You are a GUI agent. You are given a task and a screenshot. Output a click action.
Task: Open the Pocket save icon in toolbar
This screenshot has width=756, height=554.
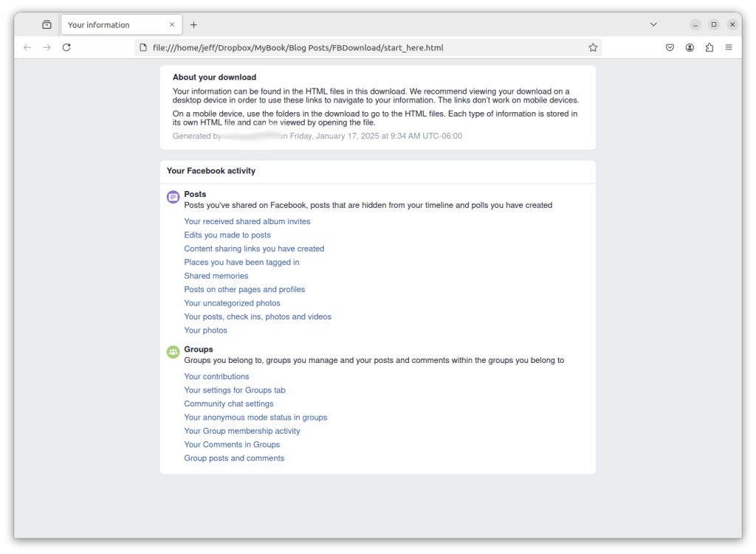(x=670, y=47)
